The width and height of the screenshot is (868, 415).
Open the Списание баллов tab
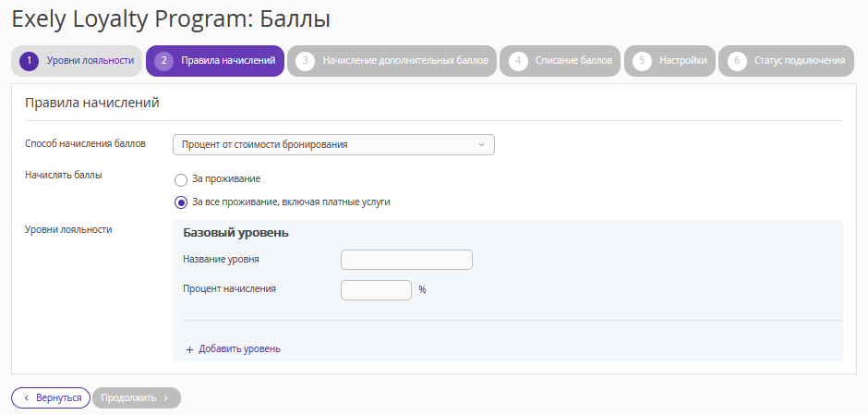click(560, 61)
